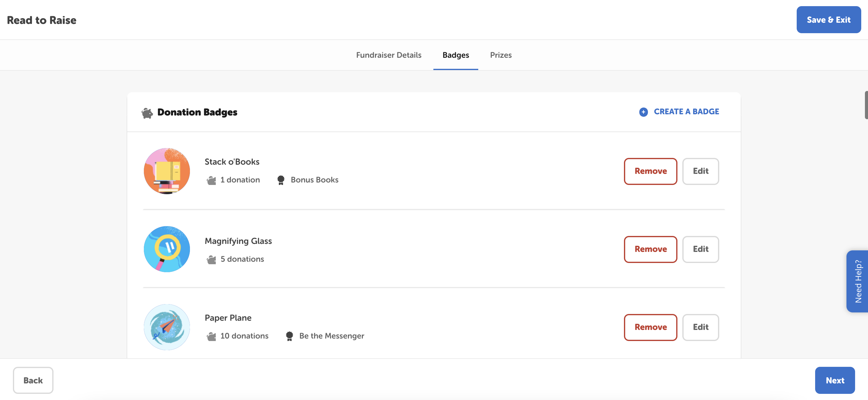This screenshot has height=400, width=868.
Task: Switch to the Prizes tab
Action: 501,55
